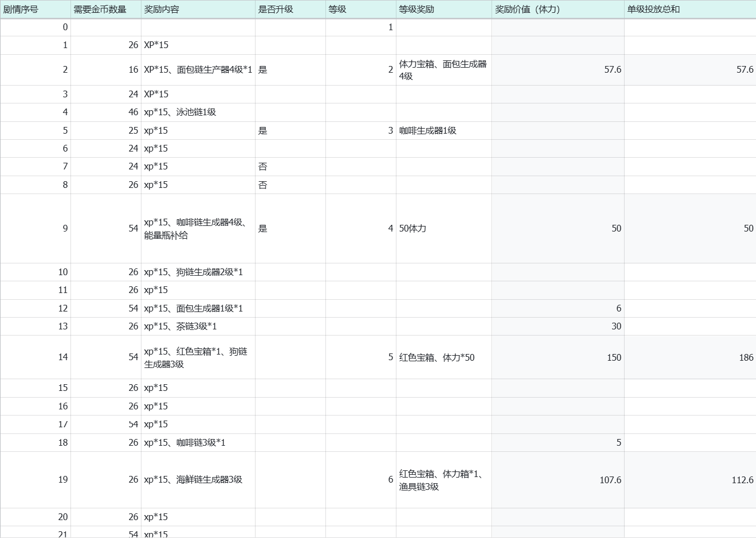756x538 pixels.
Task: Click the 'xp*15、红色宝箱*1、狗链生成器3级' cell
Action: (198, 357)
